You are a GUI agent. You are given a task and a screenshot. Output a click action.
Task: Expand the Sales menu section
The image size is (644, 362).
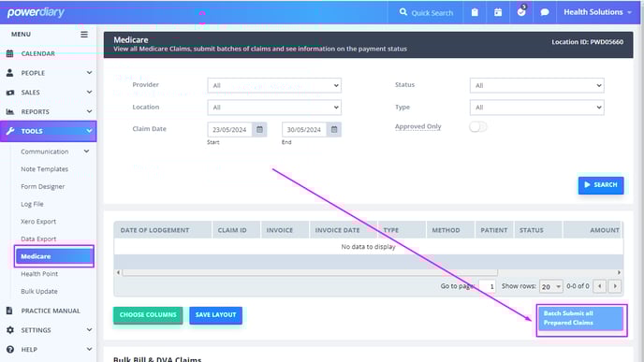[x=49, y=93]
